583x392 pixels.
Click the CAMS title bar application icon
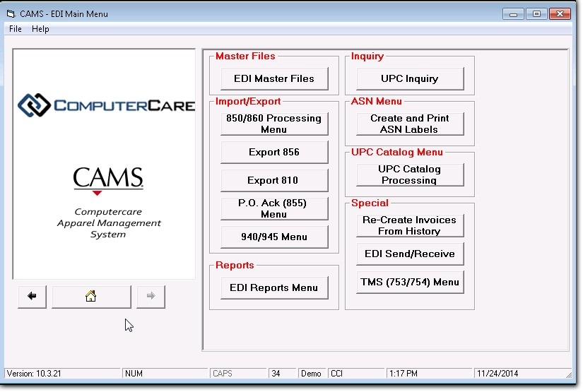pyautogui.click(x=11, y=14)
